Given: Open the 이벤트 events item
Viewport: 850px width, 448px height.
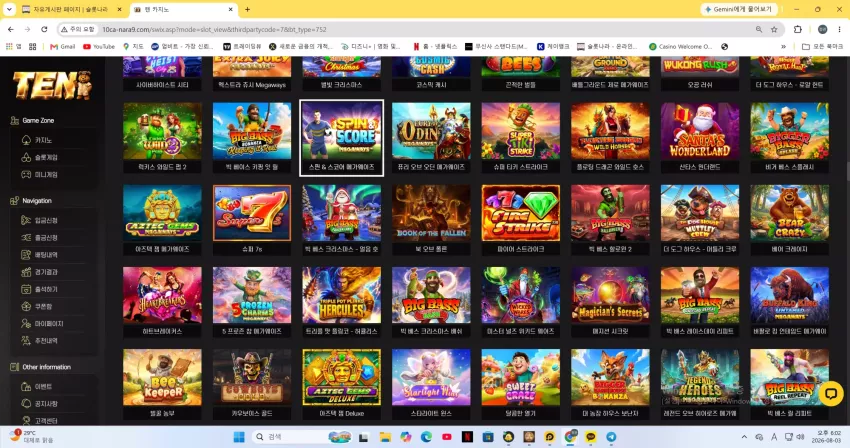Looking at the screenshot, I should (x=43, y=387).
